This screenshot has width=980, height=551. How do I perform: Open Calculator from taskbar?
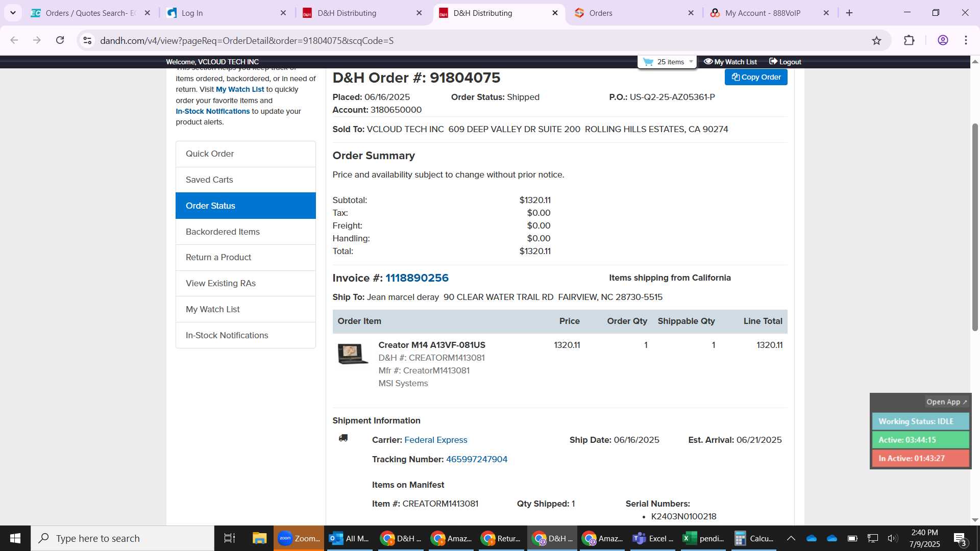pos(754,538)
